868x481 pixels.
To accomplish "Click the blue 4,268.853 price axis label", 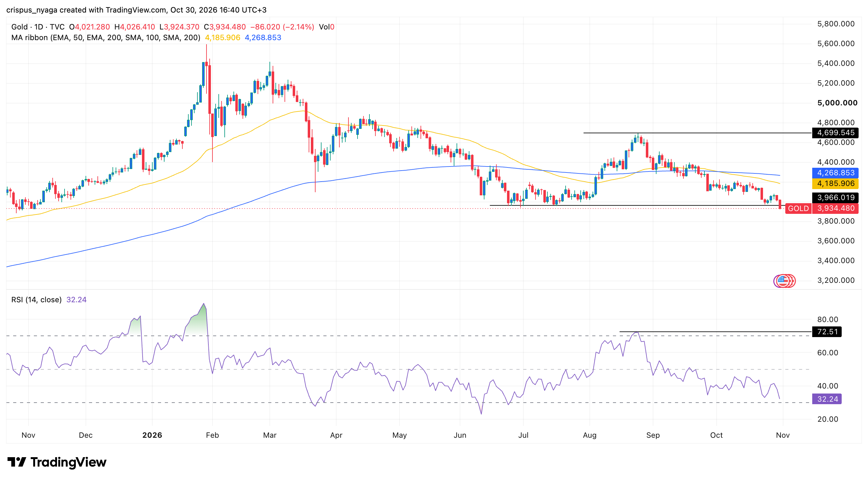I will [x=835, y=173].
